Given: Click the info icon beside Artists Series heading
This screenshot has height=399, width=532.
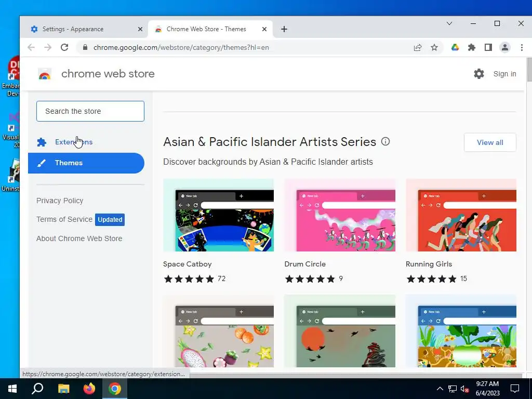Looking at the screenshot, I should (385, 141).
